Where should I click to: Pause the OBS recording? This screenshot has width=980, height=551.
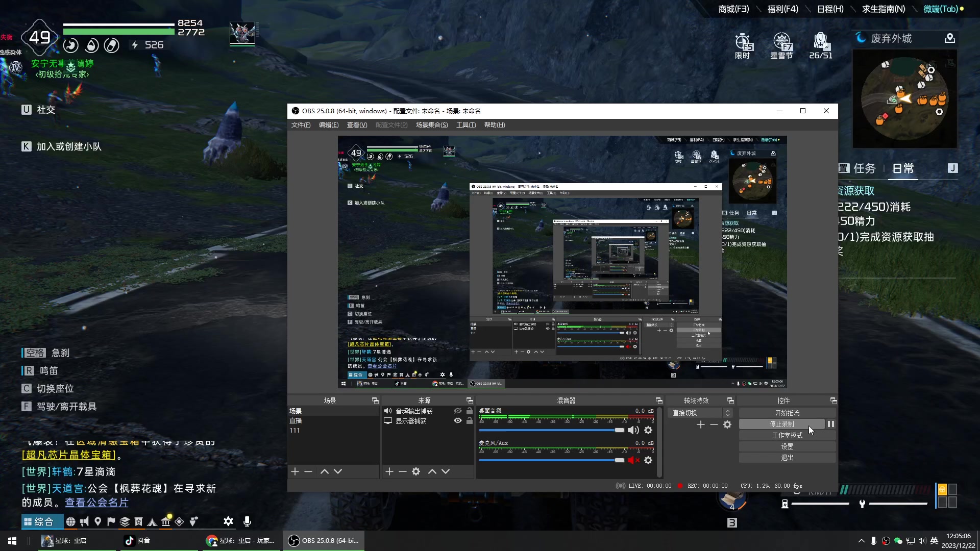[831, 424]
